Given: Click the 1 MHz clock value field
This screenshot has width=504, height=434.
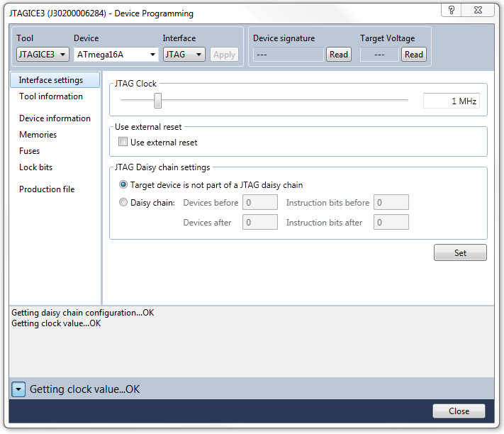Looking at the screenshot, I should tap(451, 101).
